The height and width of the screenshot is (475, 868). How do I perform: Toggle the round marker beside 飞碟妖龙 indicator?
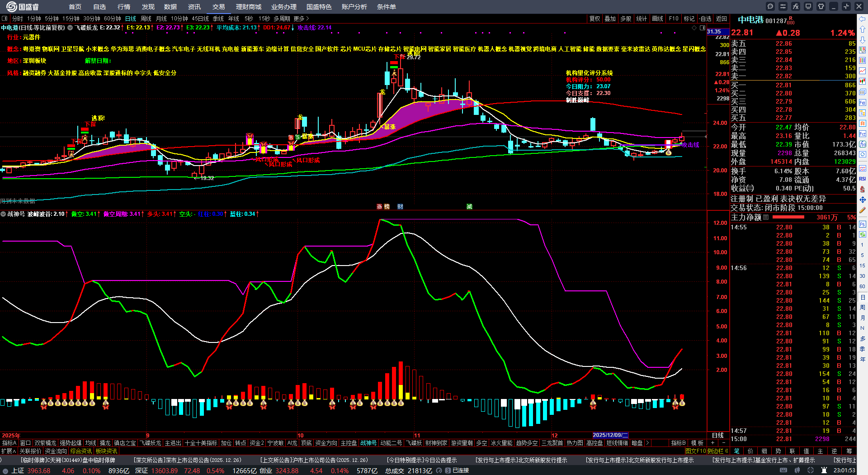pyautogui.click(x=70, y=28)
